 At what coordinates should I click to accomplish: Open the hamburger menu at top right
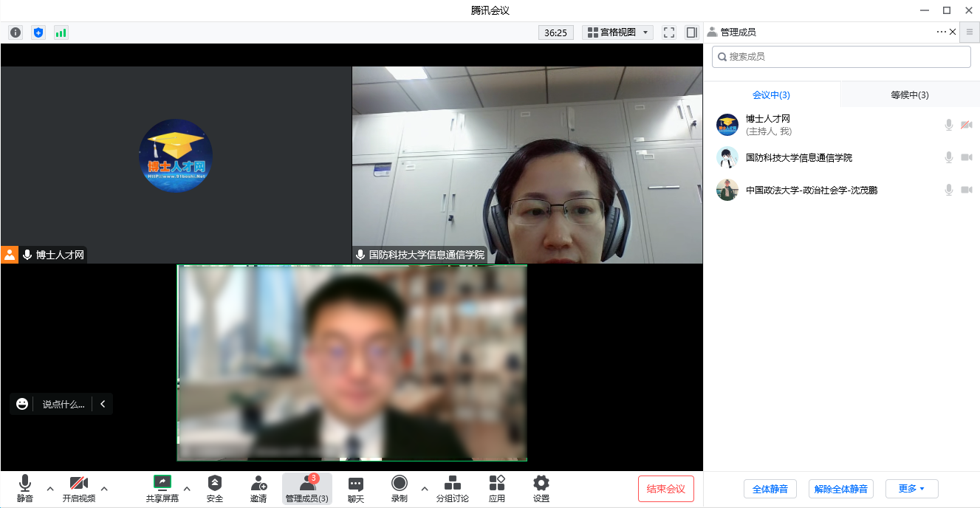tap(970, 32)
